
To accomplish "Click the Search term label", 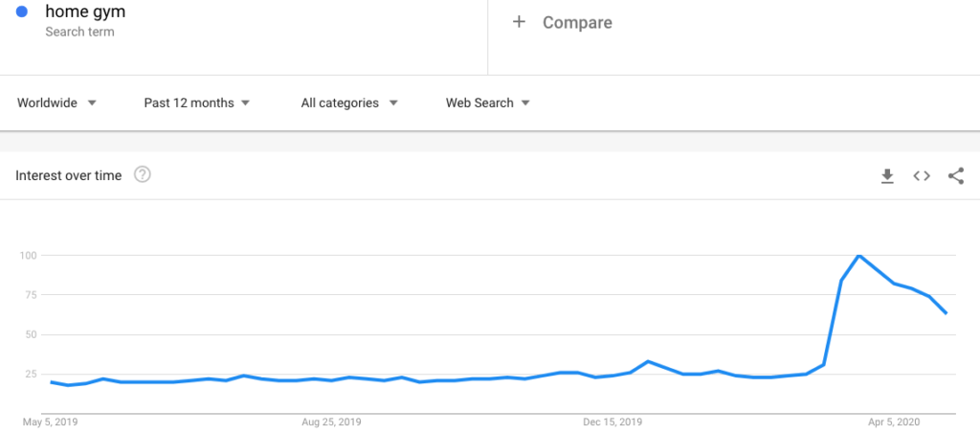I will 79,32.
